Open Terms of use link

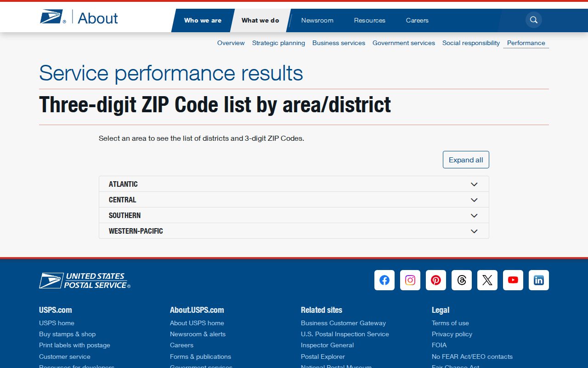click(x=450, y=323)
